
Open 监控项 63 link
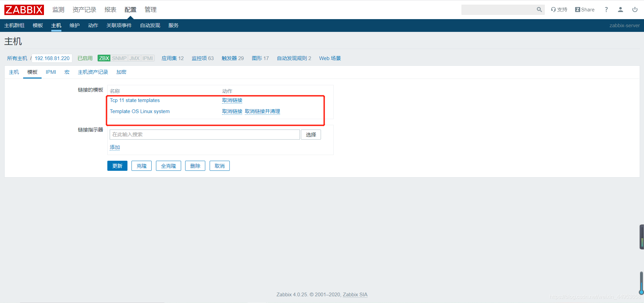[203, 58]
